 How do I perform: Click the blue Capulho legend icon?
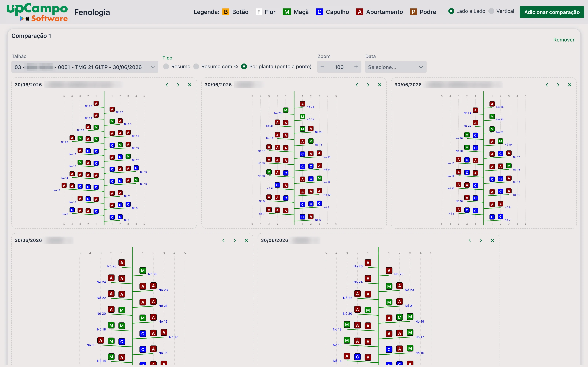click(319, 12)
